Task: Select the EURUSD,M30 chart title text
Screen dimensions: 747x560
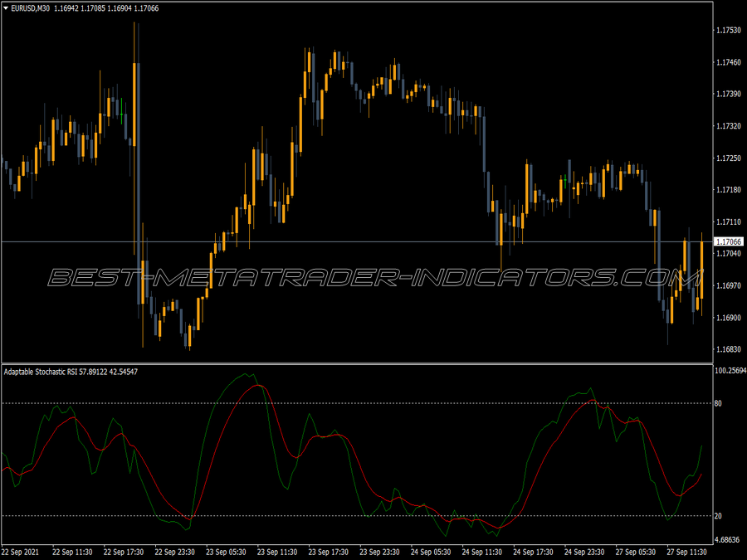Action: (30, 8)
